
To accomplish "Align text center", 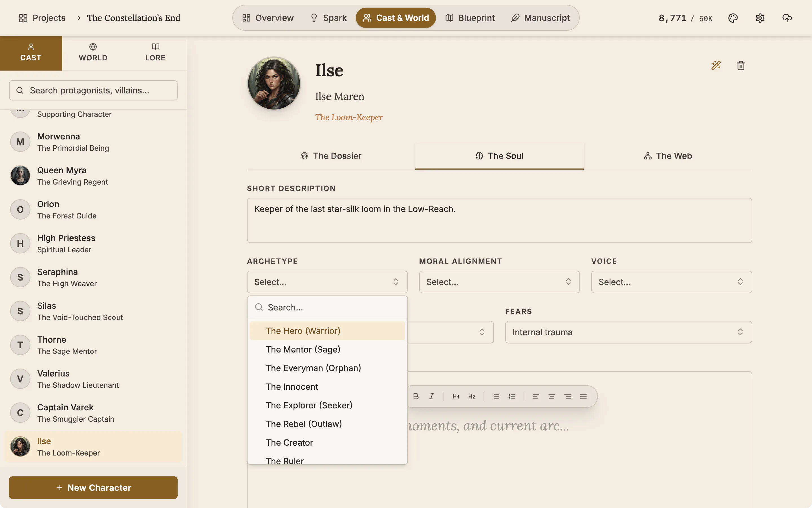I will (551, 396).
